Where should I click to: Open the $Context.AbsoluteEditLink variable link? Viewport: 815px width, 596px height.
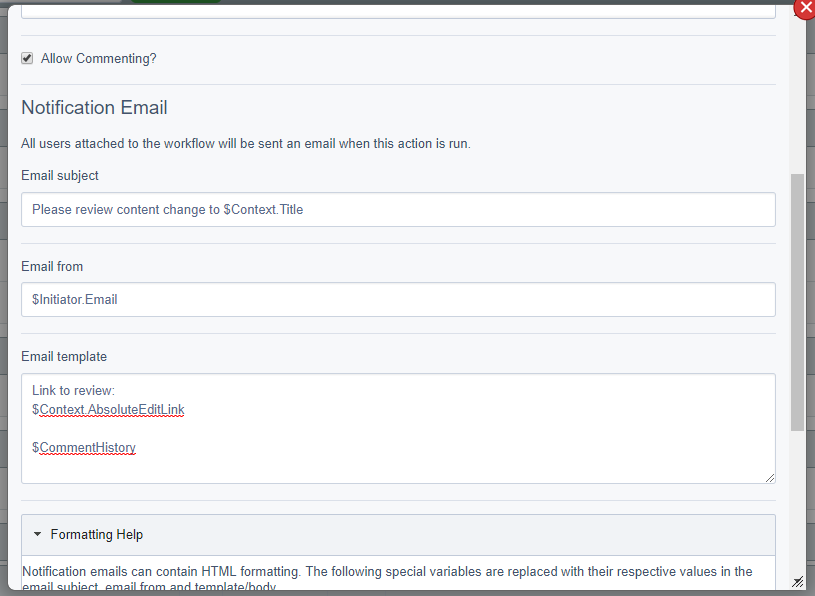pos(108,409)
